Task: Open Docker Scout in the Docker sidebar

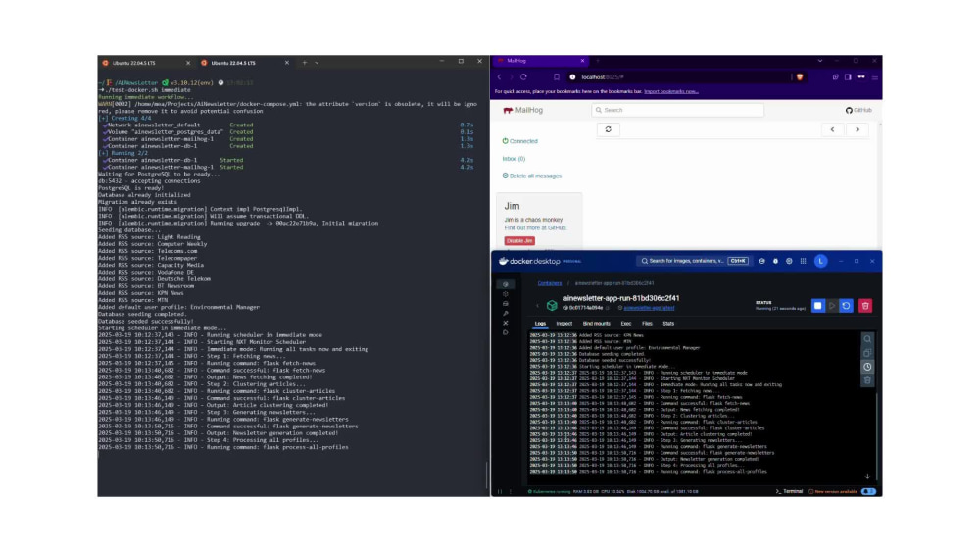Action: 506,323
